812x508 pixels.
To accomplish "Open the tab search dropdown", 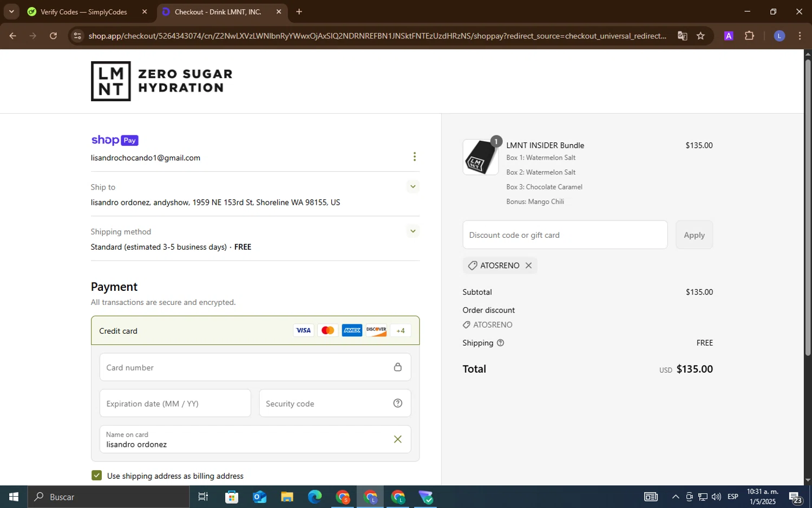I will [x=11, y=11].
